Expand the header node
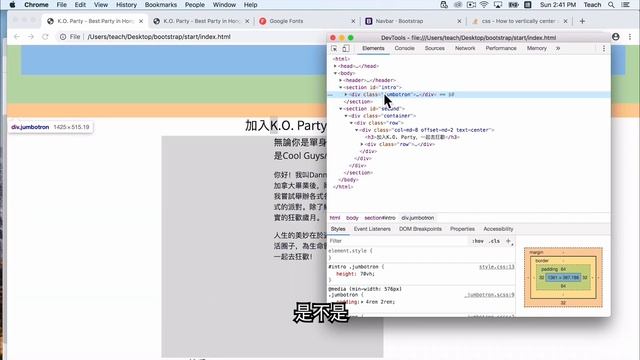Screen dimensions: 640x360 click(341, 80)
